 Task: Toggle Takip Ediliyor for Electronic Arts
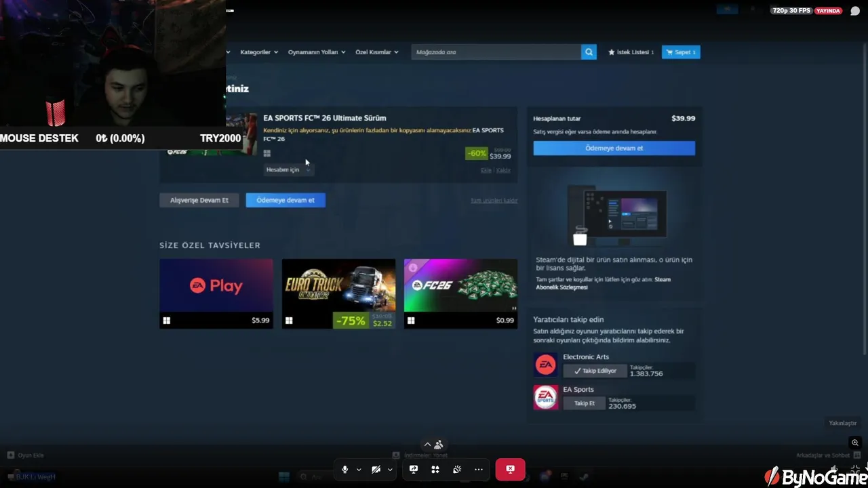click(595, 371)
